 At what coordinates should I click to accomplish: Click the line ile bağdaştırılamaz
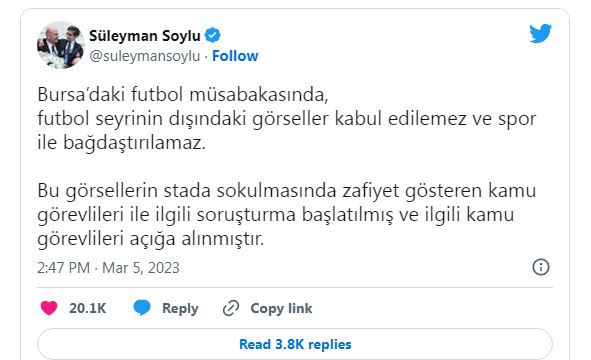[x=121, y=143]
